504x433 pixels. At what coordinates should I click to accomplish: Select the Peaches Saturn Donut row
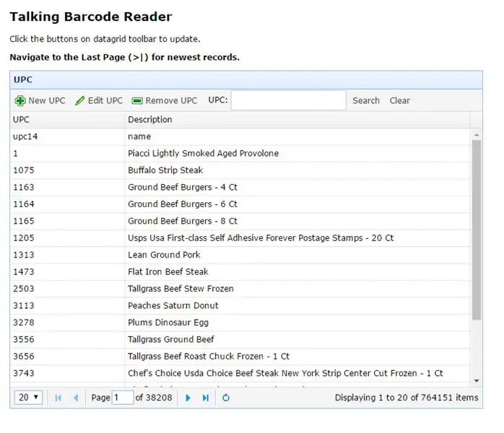[240, 306]
